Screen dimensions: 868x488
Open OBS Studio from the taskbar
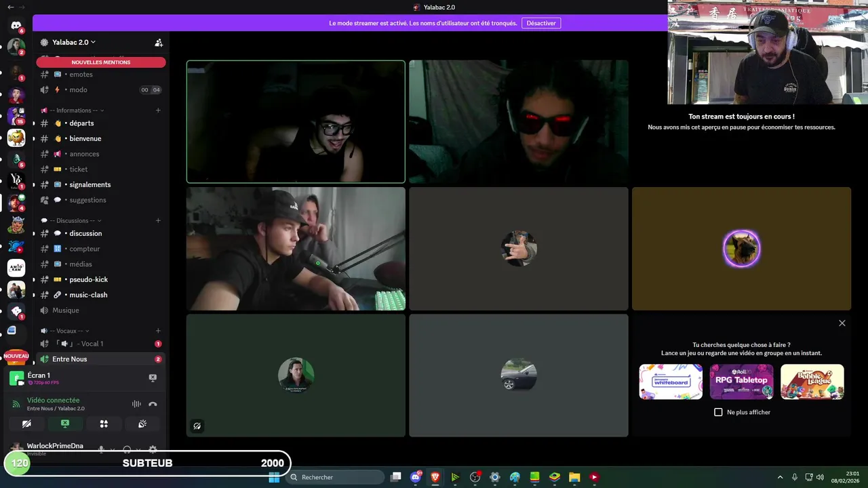coord(475,477)
